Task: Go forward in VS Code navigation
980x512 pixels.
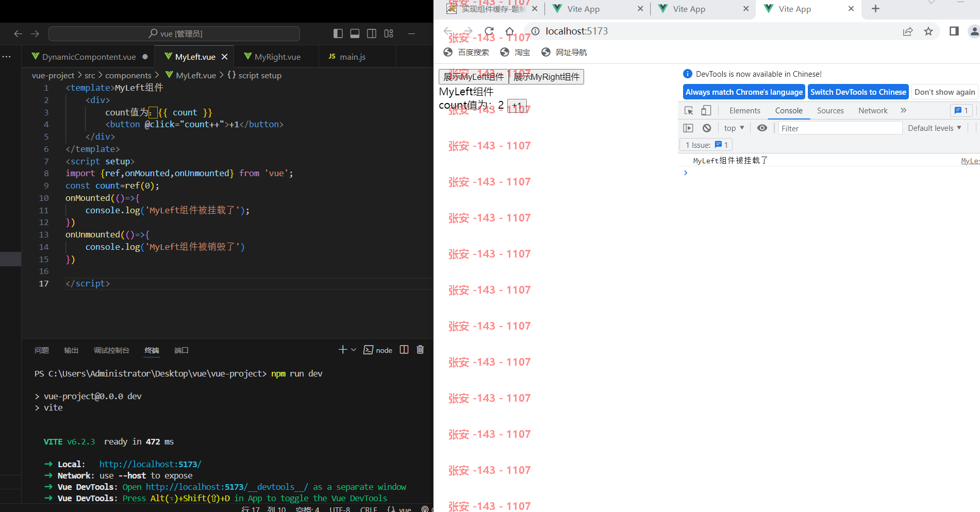Action: pyautogui.click(x=35, y=33)
